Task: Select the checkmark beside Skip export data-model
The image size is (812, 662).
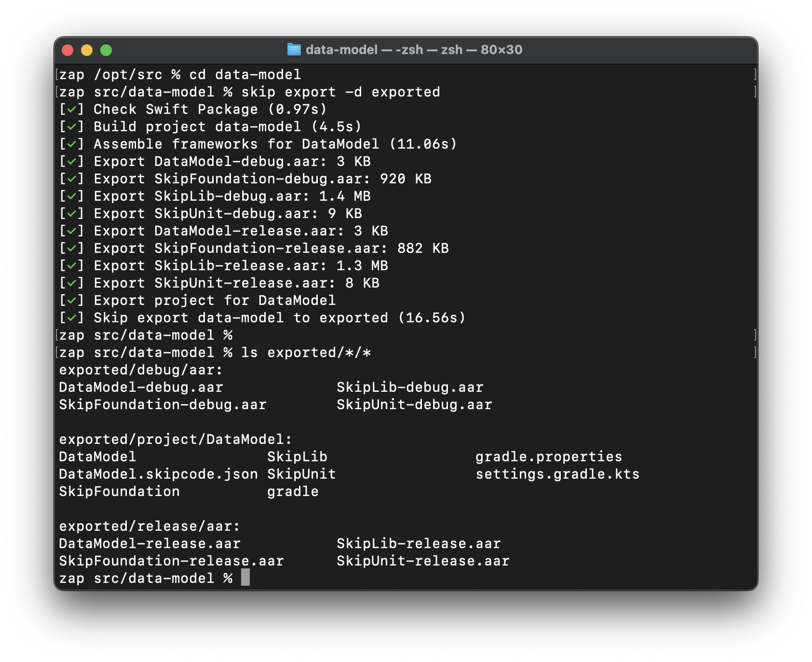Action: pyautogui.click(x=71, y=317)
